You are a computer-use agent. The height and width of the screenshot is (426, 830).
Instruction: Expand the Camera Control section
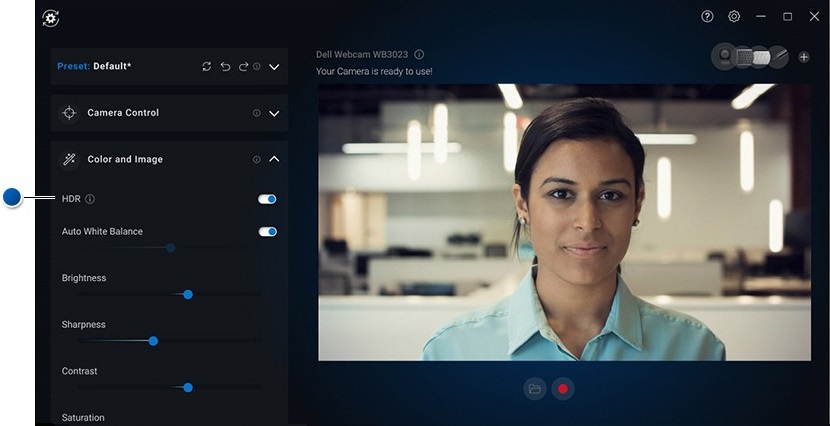click(x=274, y=113)
